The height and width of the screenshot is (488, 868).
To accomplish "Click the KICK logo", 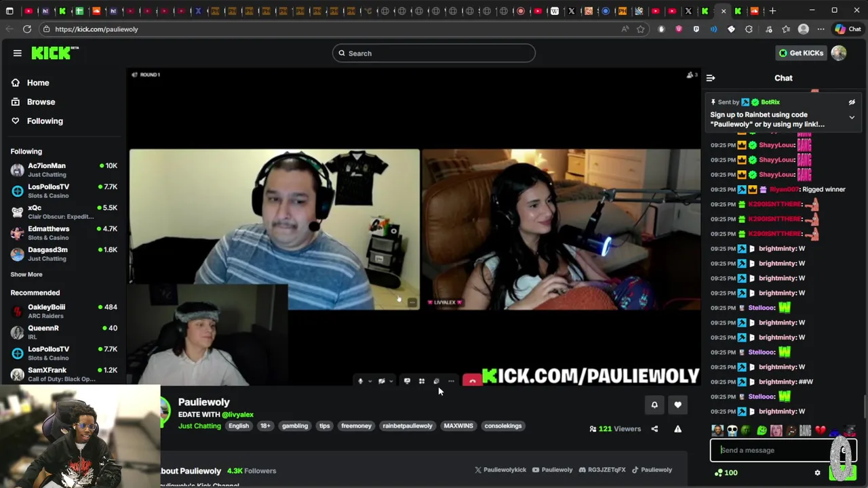I will tap(55, 53).
